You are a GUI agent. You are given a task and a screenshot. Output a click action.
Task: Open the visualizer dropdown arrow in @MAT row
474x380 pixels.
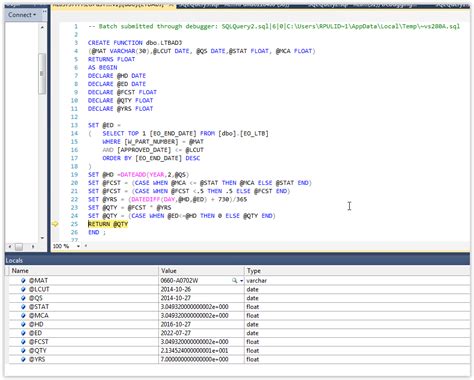pos(241,281)
